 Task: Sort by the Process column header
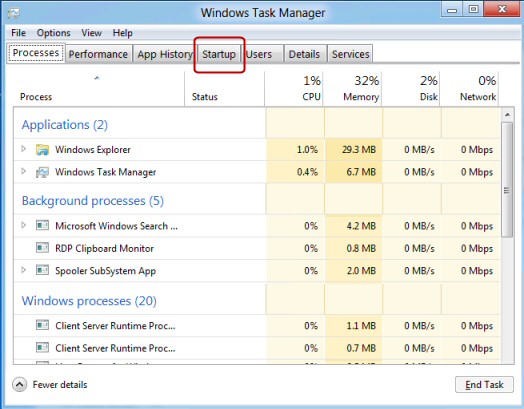click(x=99, y=89)
